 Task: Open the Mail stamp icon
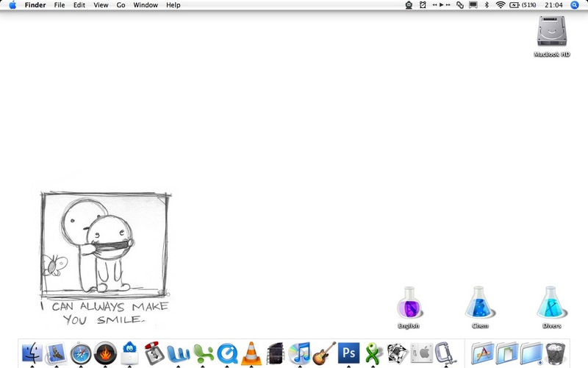pos(57,353)
